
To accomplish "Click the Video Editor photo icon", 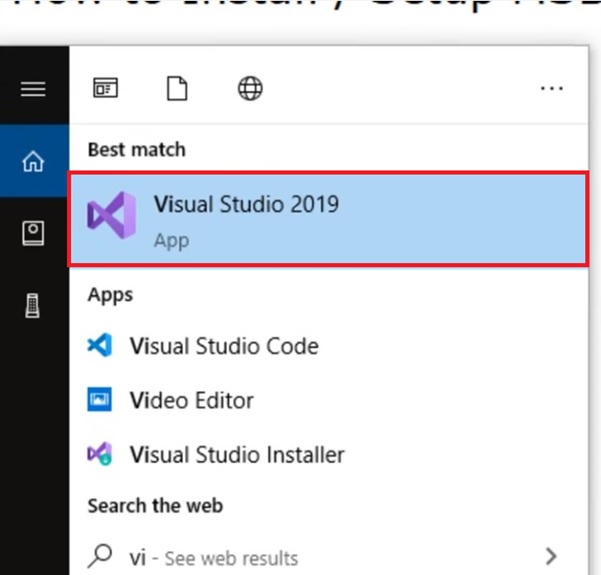I will coord(99,399).
